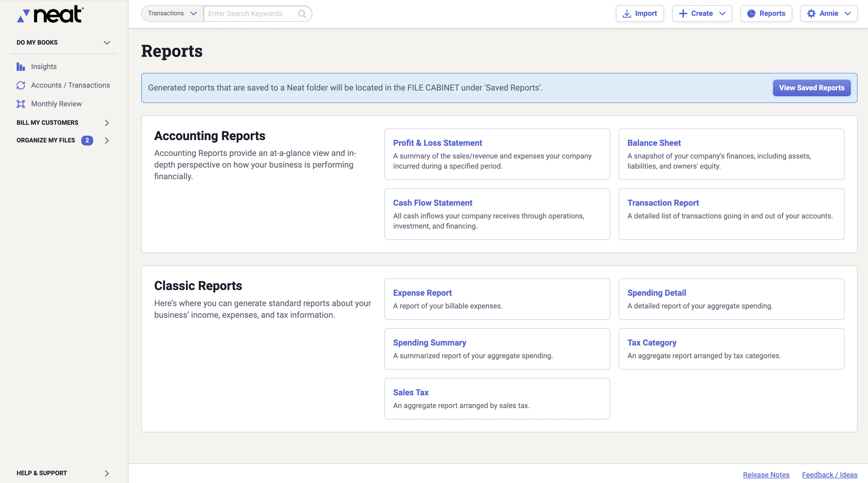Click the Reports pie chart icon
The height and width of the screenshot is (483, 868).
click(751, 13)
